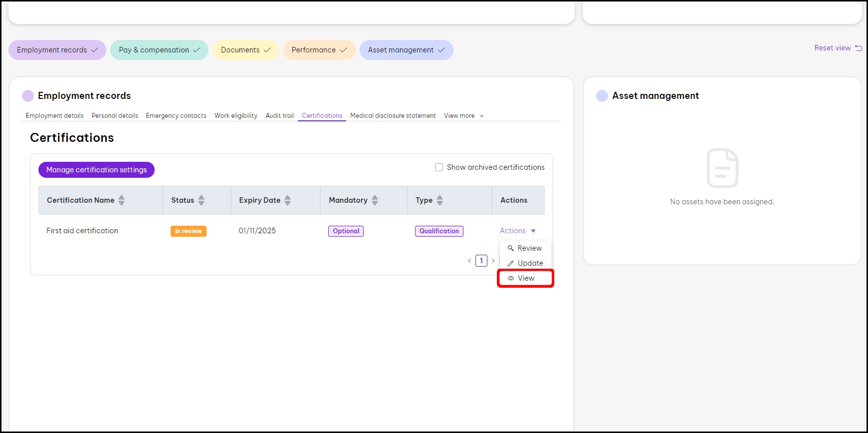
Task: Toggle the Performance section pill
Action: click(x=319, y=50)
